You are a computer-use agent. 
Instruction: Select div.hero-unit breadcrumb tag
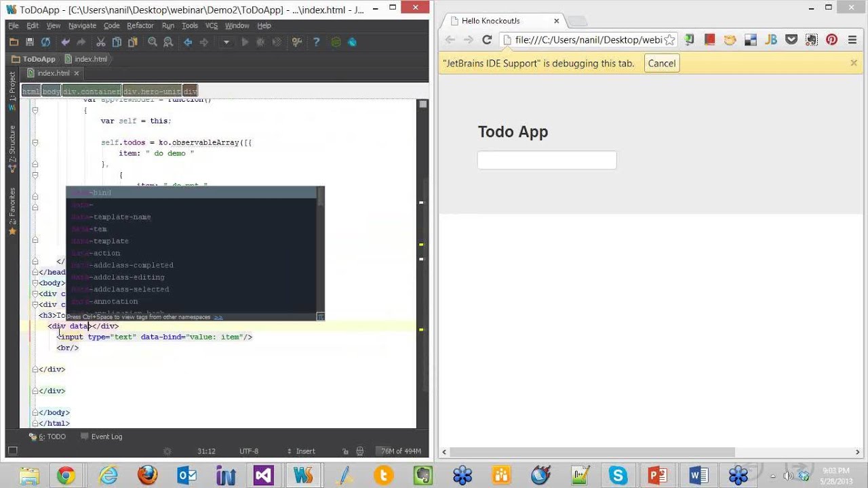tap(152, 91)
